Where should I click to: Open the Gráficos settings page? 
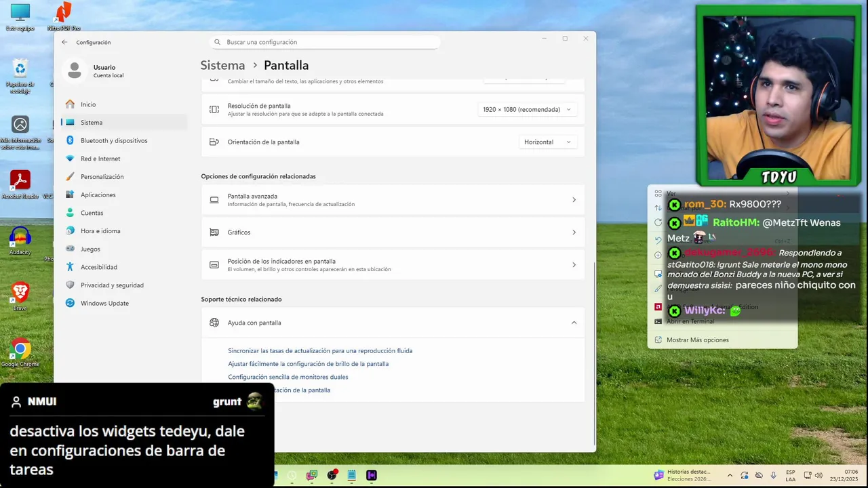click(x=393, y=232)
